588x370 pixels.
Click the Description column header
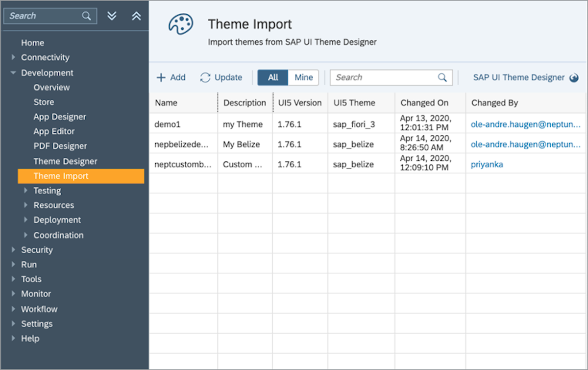click(245, 103)
